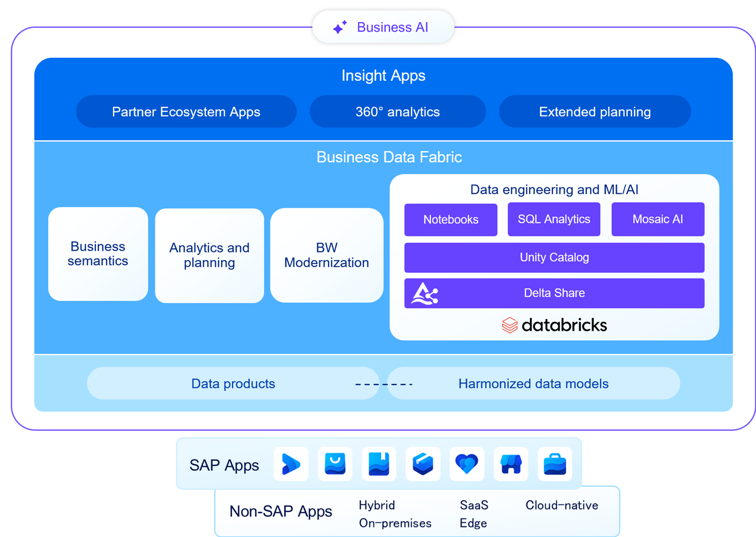
Task: Select the shopping bag SAP app icon
Action: (335, 464)
